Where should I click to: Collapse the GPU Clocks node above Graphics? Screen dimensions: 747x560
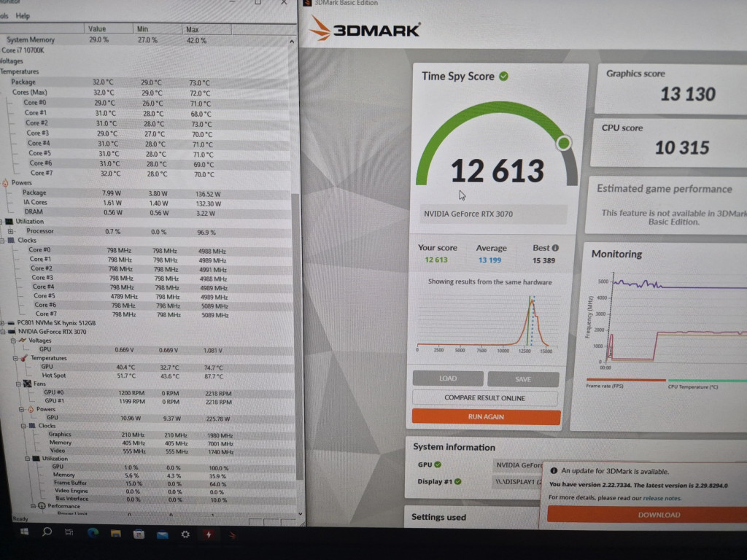point(23,426)
